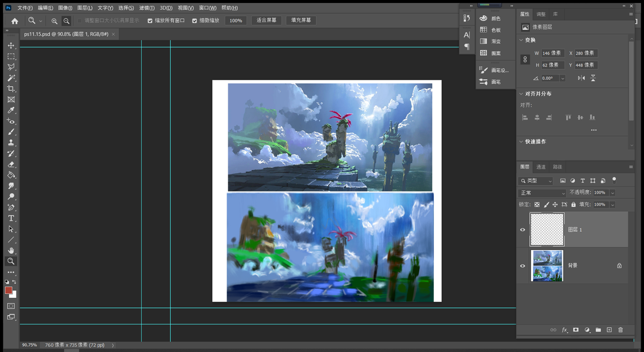Open the Zoom tool preset dropdown arrow
644x352 pixels.
pos(41,21)
